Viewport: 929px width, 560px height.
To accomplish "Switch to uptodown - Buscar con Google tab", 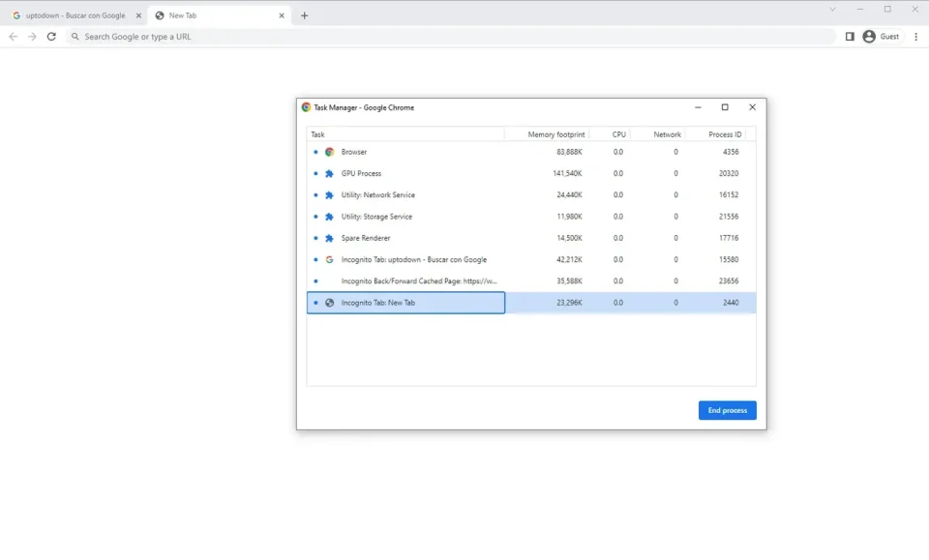I will (75, 15).
